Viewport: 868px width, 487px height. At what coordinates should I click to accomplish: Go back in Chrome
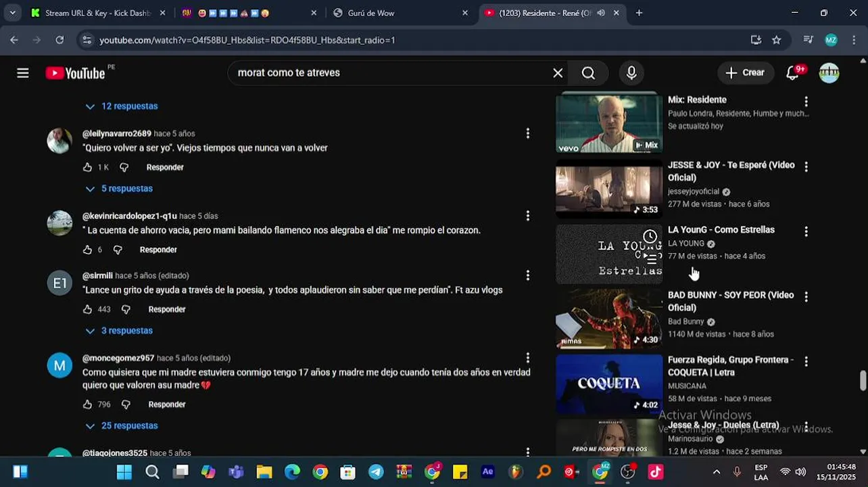tap(14, 40)
